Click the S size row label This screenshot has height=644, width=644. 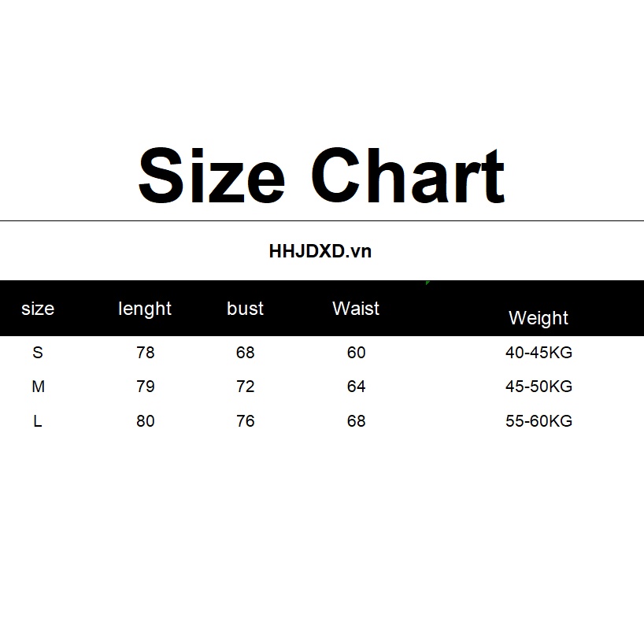click(x=38, y=353)
